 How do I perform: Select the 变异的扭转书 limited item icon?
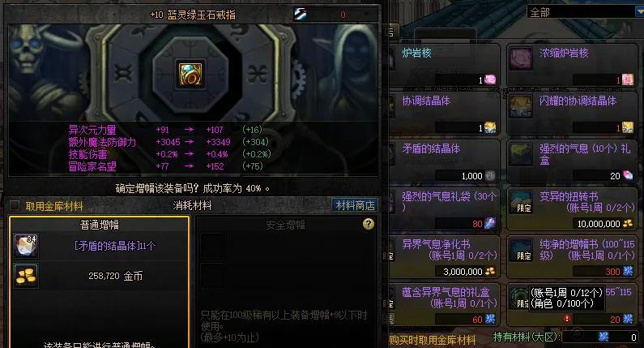tap(521, 201)
